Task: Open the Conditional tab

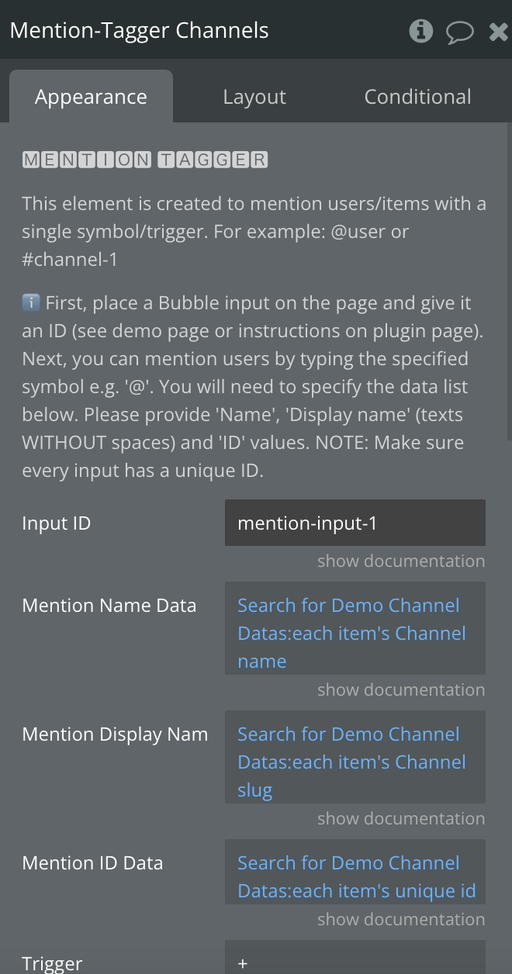Action: coord(418,96)
